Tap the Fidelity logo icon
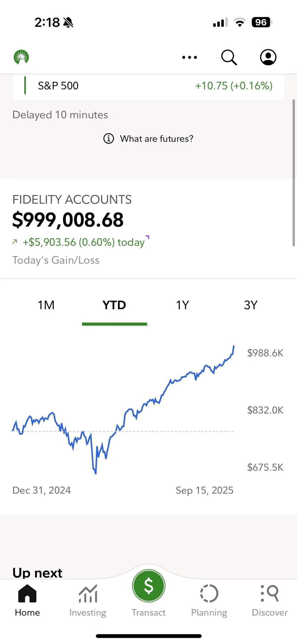This screenshot has width=297, height=644. pos(21,57)
